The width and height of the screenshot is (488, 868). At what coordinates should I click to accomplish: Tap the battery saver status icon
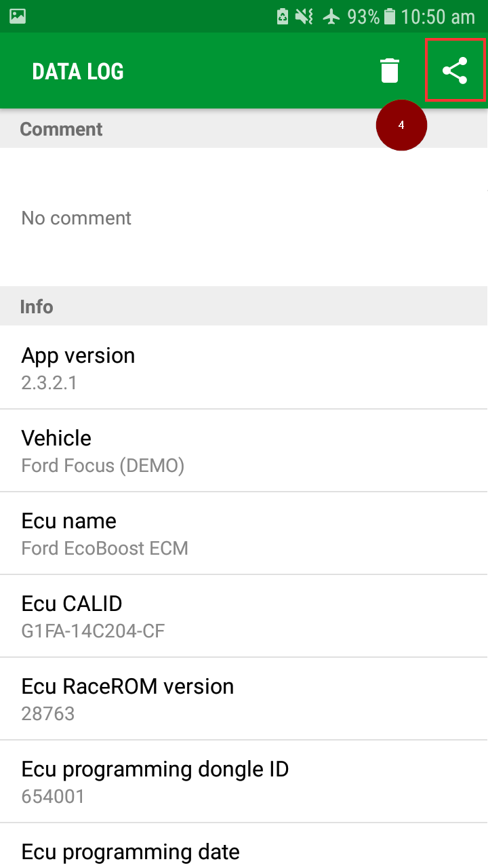pyautogui.click(x=283, y=16)
